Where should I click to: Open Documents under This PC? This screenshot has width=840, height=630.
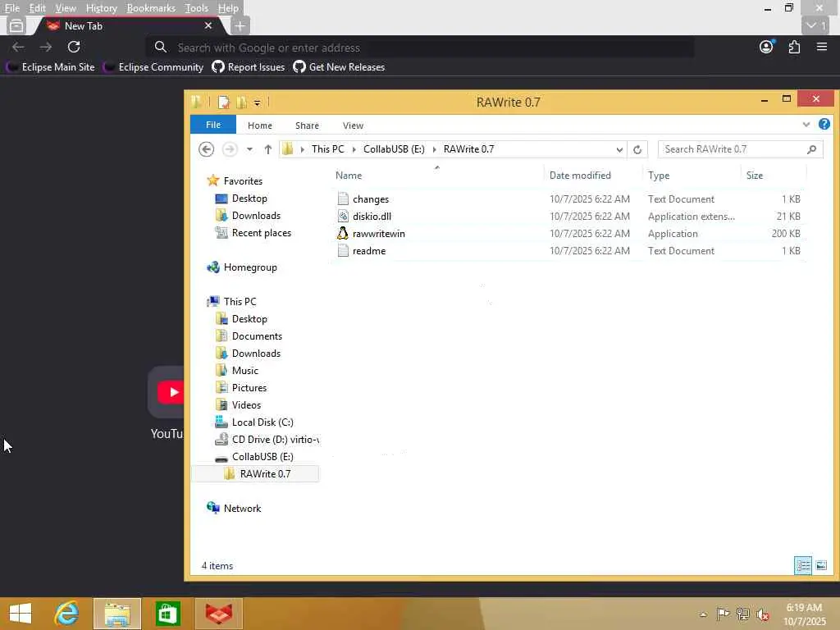[249, 336]
